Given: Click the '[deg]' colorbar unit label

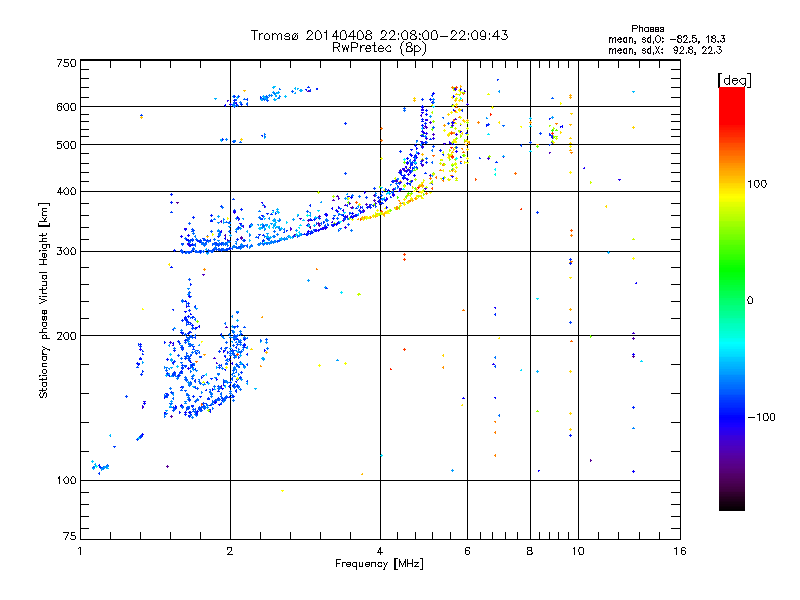Looking at the screenshot, I should click(x=734, y=80).
